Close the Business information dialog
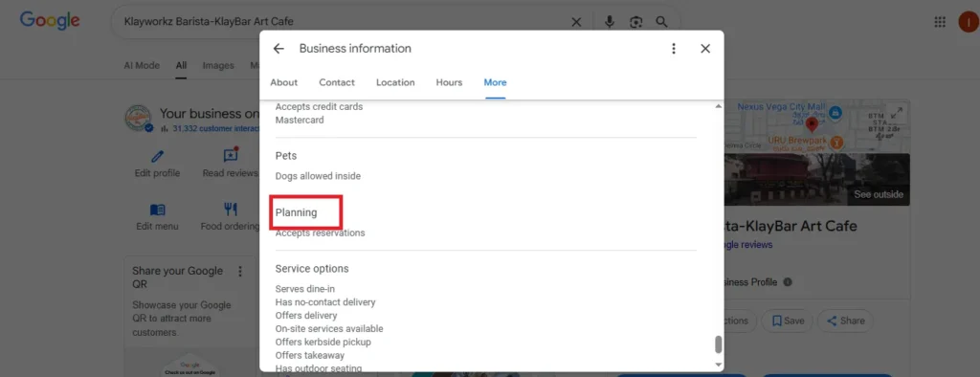The height and width of the screenshot is (377, 980). pos(705,49)
